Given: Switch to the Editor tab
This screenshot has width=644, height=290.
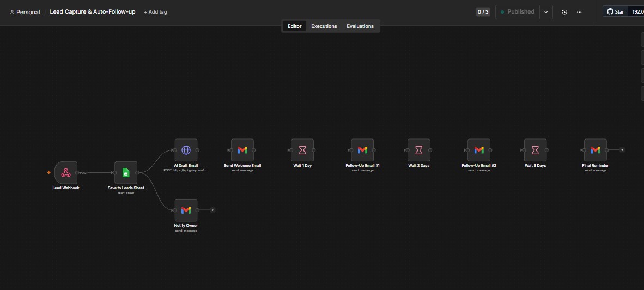Looking at the screenshot, I should 294,26.
